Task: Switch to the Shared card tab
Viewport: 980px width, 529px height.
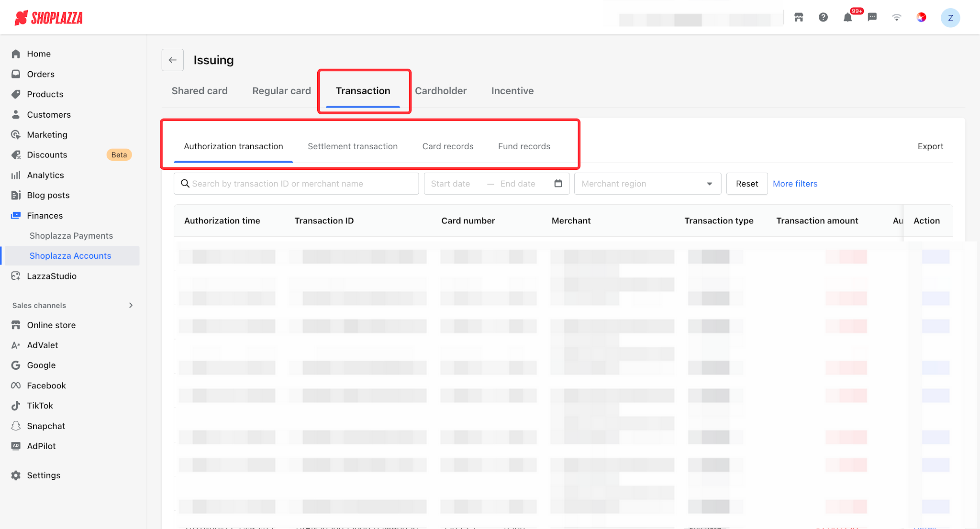Action: coord(200,91)
